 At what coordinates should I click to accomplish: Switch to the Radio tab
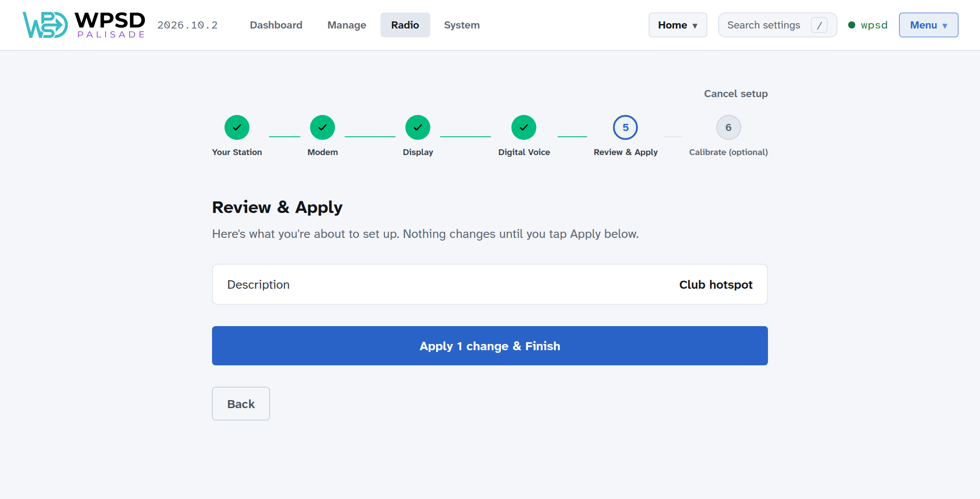(405, 25)
